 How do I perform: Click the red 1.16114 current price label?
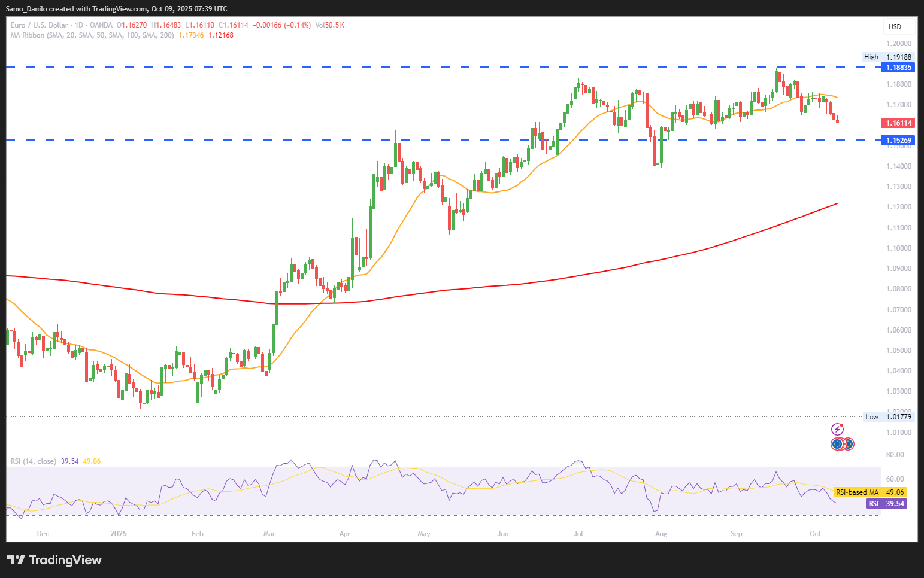[x=899, y=123]
